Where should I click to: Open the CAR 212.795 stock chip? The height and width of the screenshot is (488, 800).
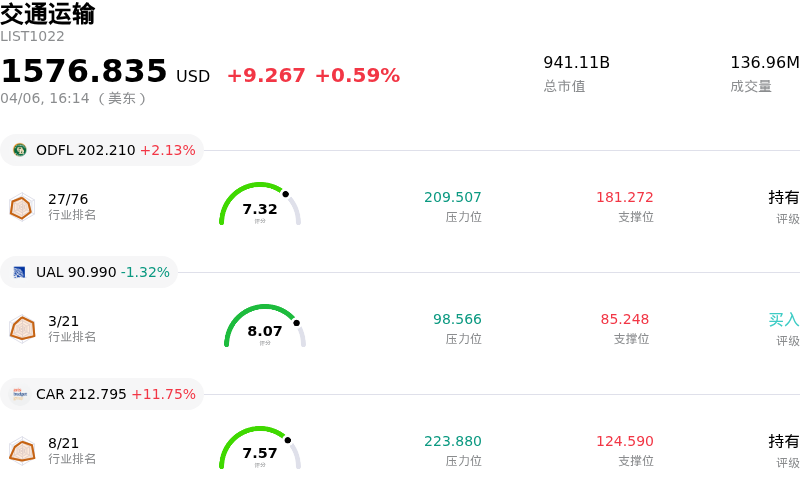[x=102, y=394]
